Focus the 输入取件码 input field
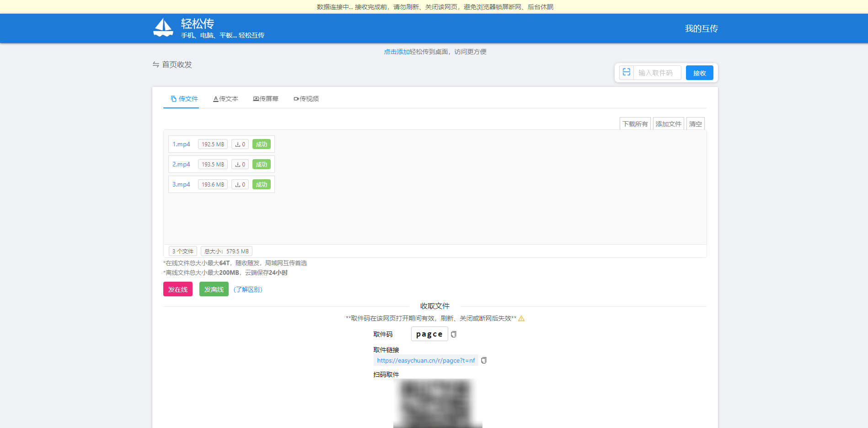 coord(657,73)
